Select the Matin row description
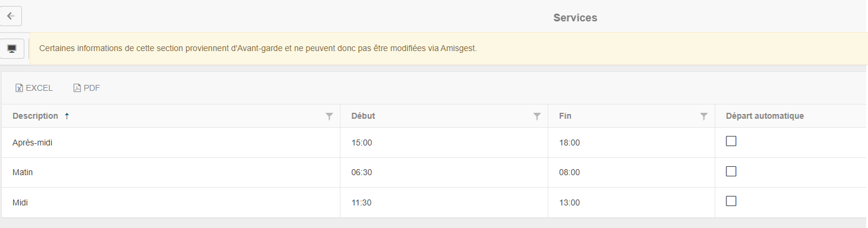The width and height of the screenshot is (868, 228). pyautogui.click(x=23, y=172)
